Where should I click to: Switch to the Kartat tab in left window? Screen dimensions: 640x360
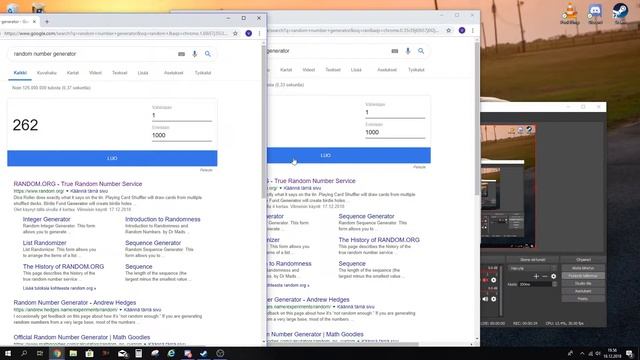pos(73,73)
